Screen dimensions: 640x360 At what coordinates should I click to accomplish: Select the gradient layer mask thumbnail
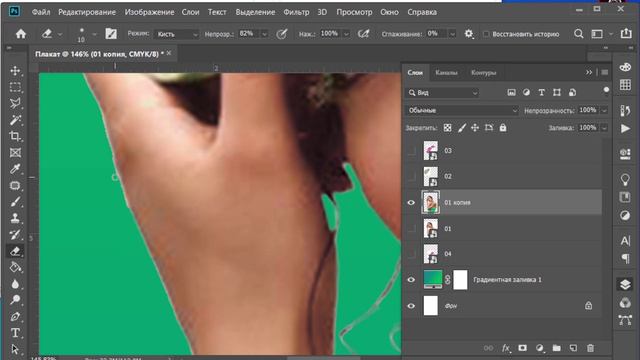click(460, 280)
